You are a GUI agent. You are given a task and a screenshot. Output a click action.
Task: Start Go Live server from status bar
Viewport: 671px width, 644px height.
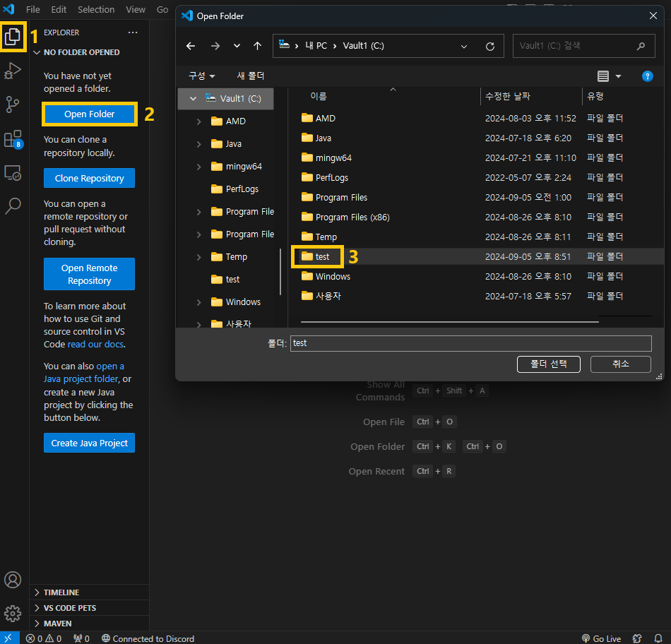(x=601, y=638)
